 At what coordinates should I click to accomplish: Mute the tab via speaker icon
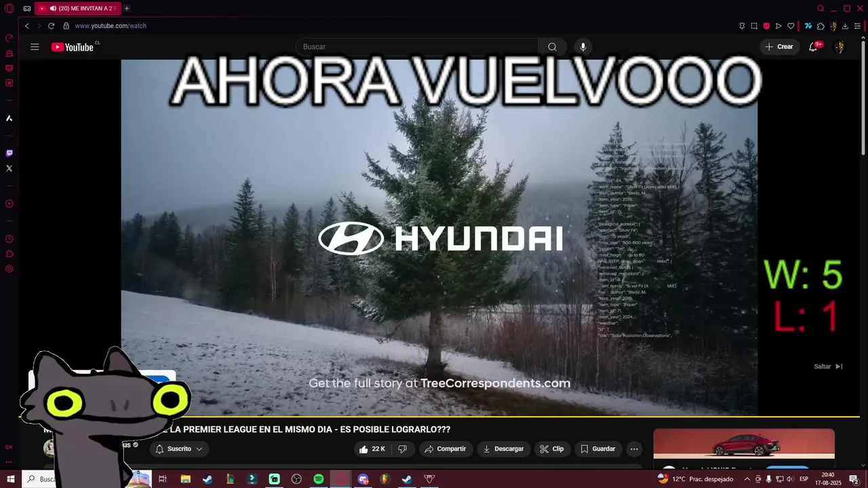coord(53,9)
